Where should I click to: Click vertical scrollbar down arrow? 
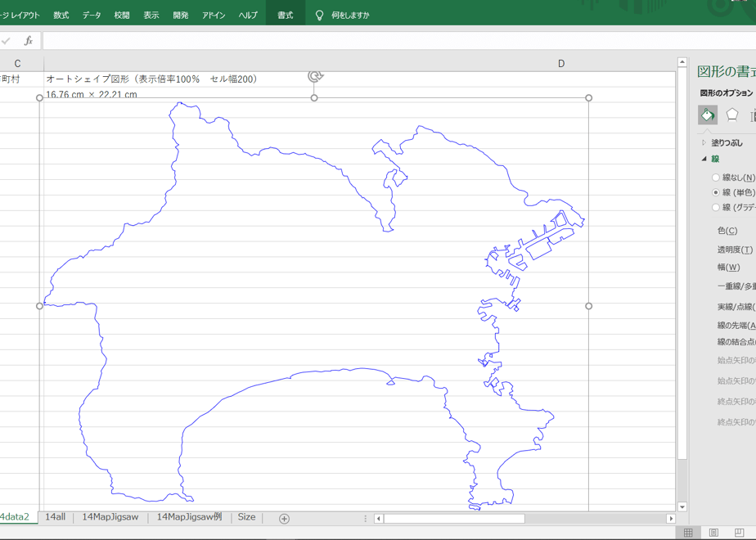682,506
